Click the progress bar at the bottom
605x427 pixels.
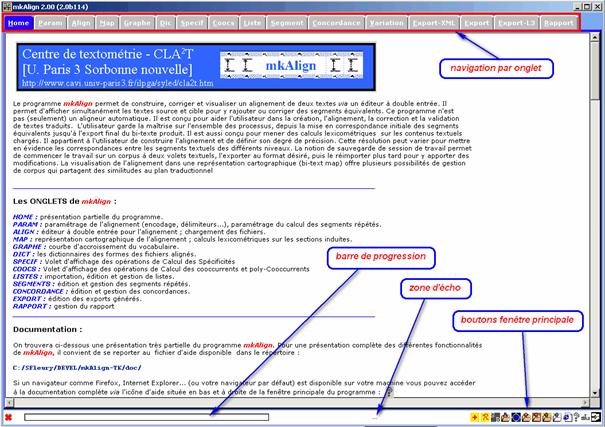tap(147, 417)
